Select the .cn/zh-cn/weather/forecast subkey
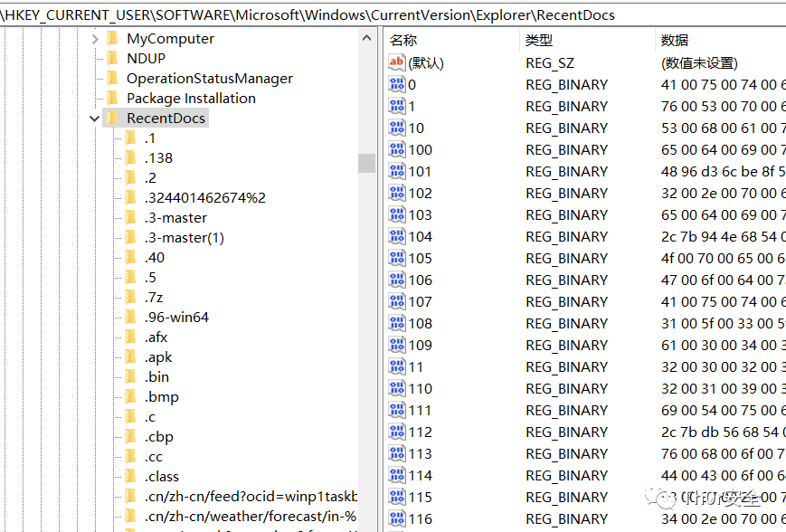The width and height of the screenshot is (786, 532). tap(251, 517)
